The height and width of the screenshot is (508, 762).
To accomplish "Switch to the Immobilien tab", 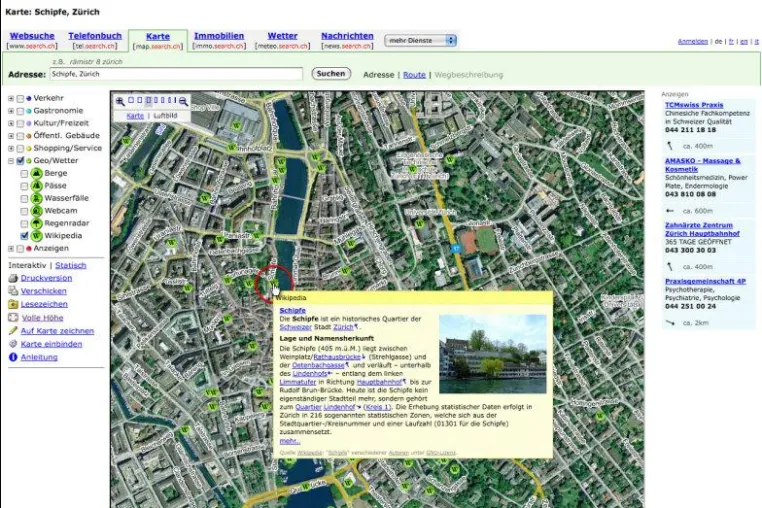I will point(219,36).
